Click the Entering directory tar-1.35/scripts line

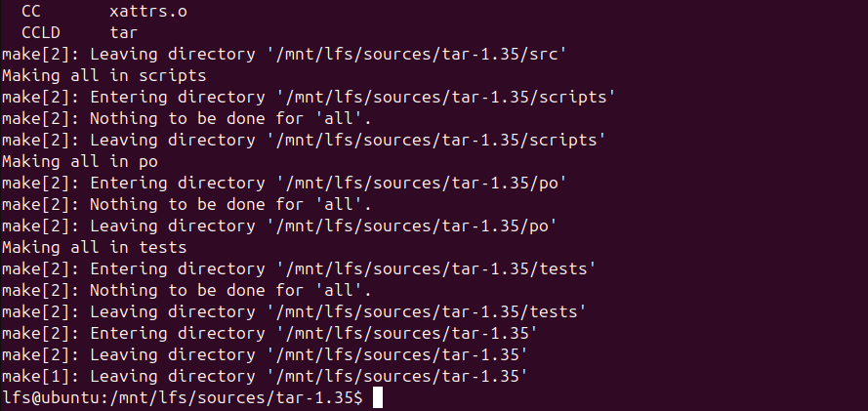308,97
